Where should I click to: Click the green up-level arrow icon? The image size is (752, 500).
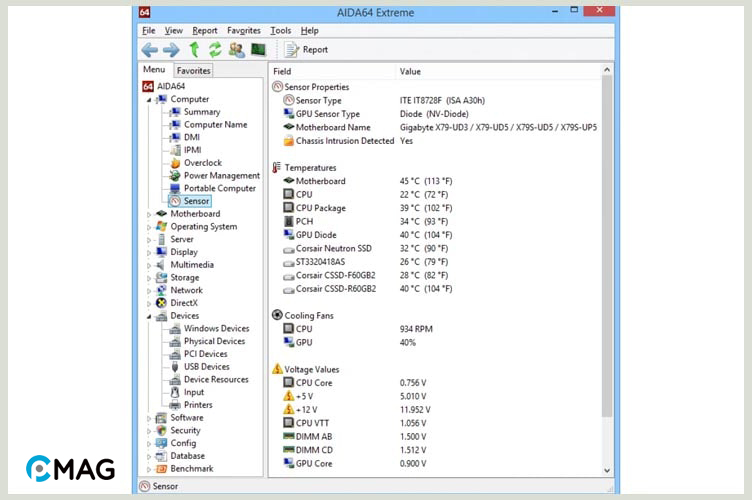click(x=194, y=50)
